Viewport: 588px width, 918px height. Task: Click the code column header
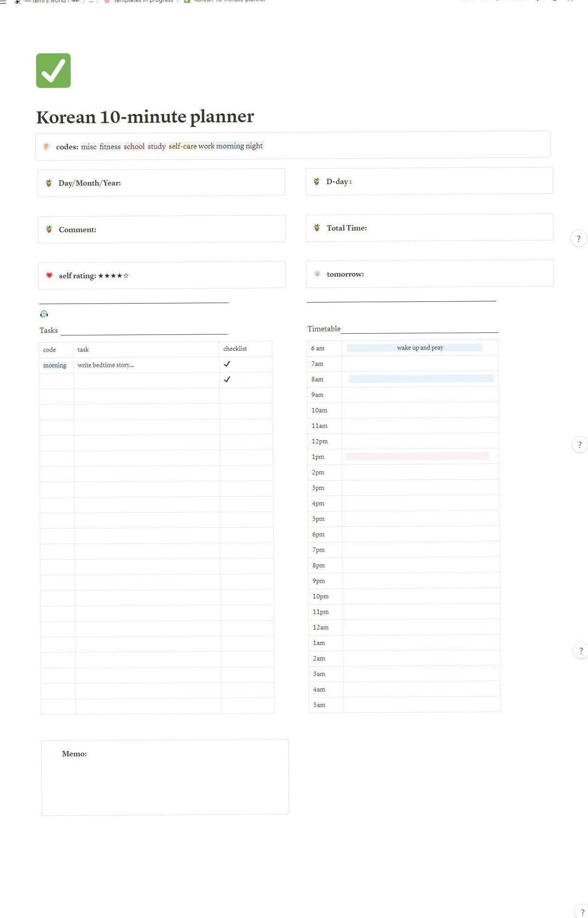coord(50,350)
